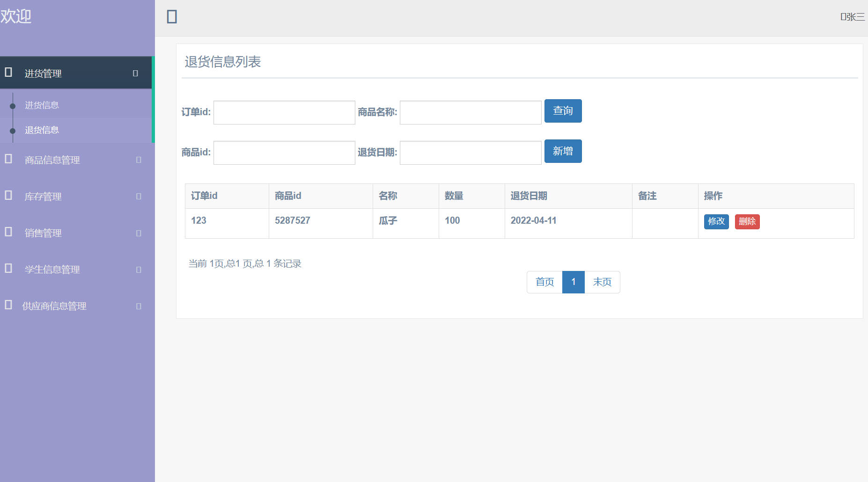Click the 供应商信息管理 sidebar icon

(7, 306)
